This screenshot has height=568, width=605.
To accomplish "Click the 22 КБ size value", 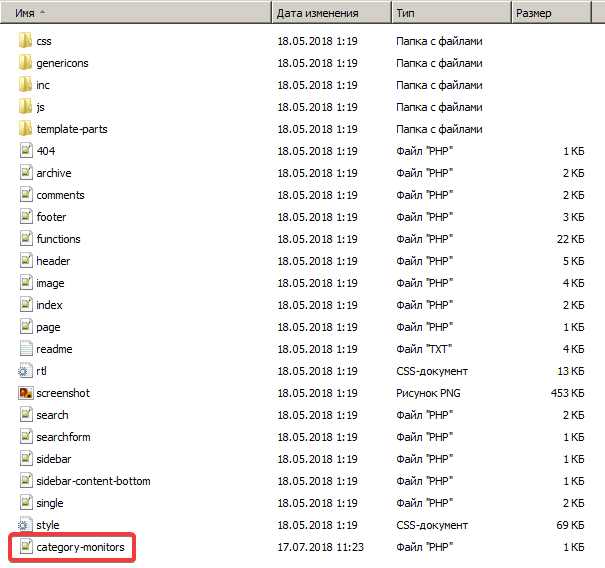I will click(x=570, y=239).
